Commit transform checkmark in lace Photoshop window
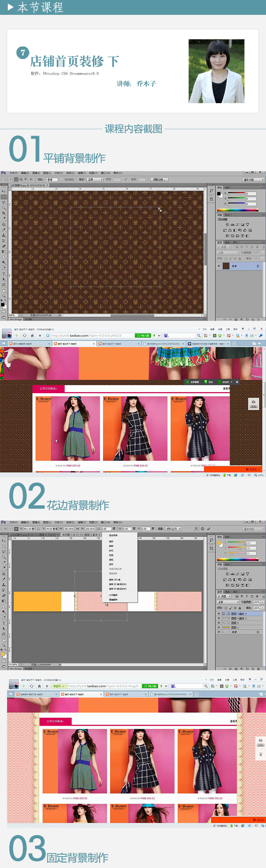The image size is (266, 868). [208, 529]
